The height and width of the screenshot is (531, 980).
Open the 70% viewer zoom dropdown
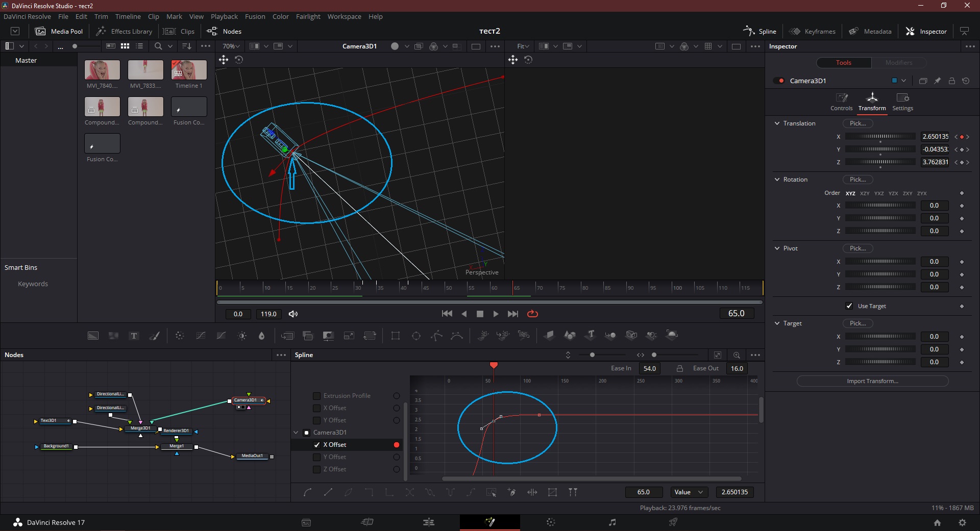(231, 46)
